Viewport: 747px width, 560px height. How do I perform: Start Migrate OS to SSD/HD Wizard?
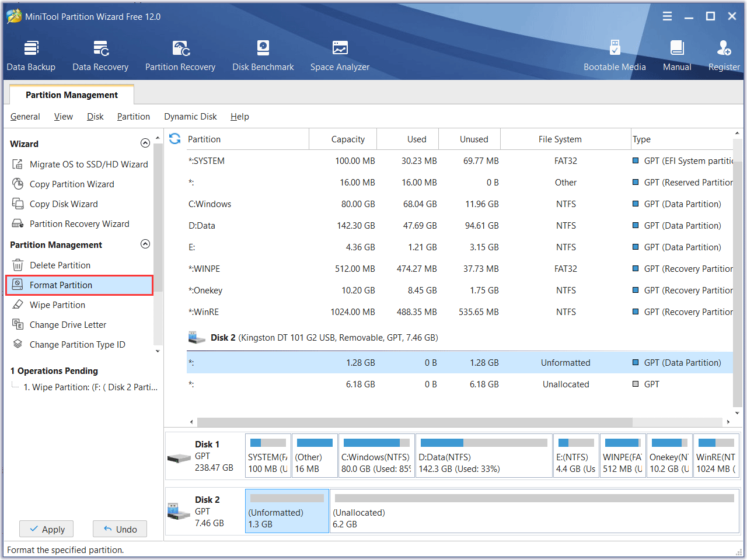coord(80,164)
